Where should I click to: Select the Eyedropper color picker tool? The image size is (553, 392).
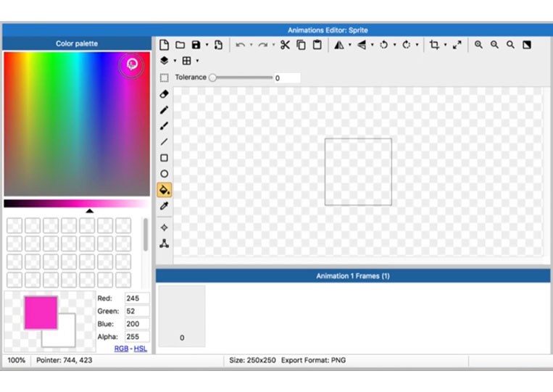click(164, 206)
